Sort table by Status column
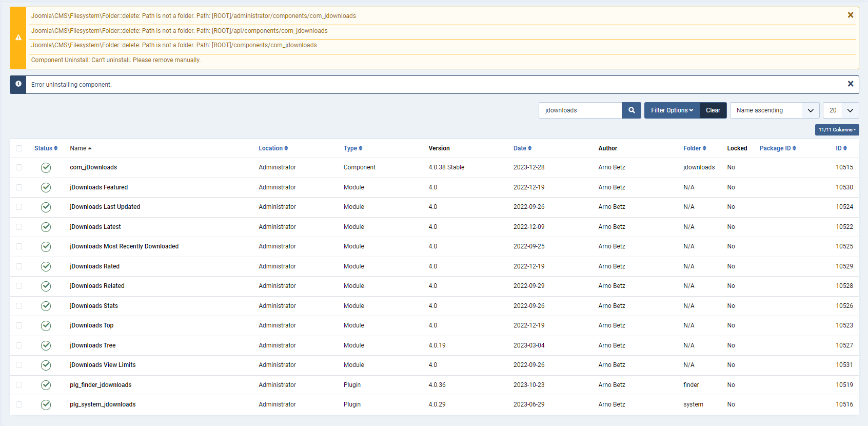The width and height of the screenshot is (868, 426). pyautogui.click(x=46, y=148)
